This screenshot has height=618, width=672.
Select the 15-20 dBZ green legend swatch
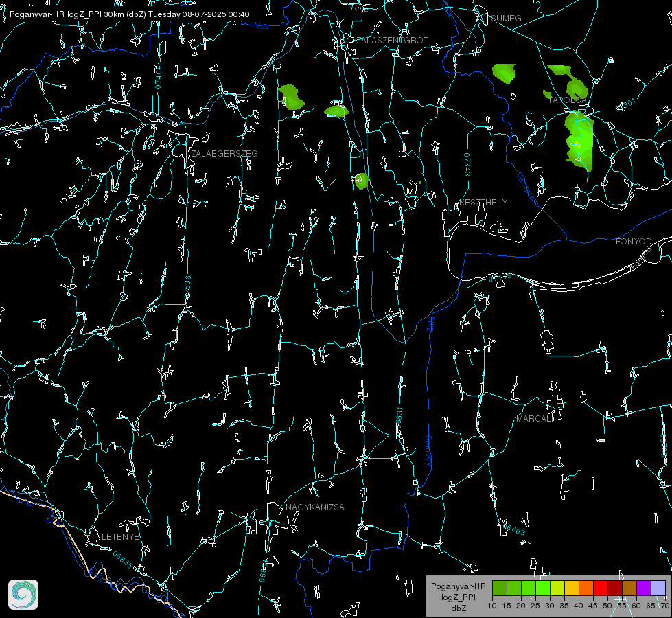[514, 588]
